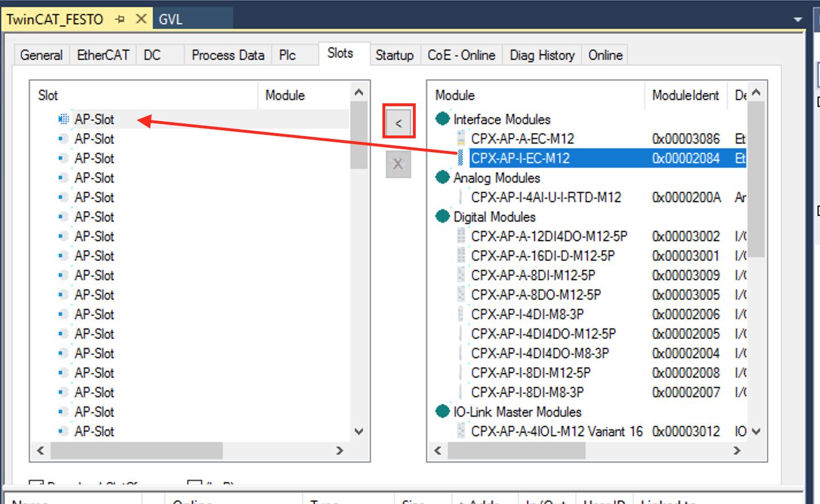Screen dimensions: 820x504
Task: Click the Digital Modules group icon
Action: tap(443, 216)
